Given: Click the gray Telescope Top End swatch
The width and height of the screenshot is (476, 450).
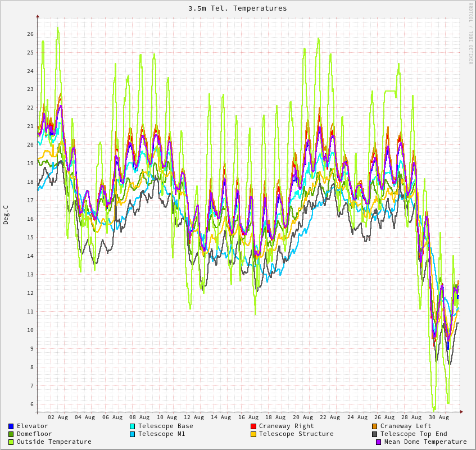Looking at the screenshot, I should (374, 434).
